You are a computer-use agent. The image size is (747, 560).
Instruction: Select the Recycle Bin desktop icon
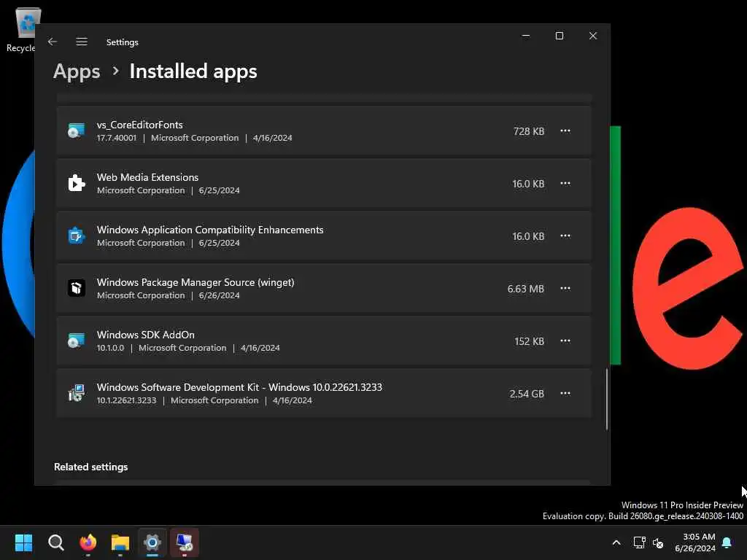(23, 29)
